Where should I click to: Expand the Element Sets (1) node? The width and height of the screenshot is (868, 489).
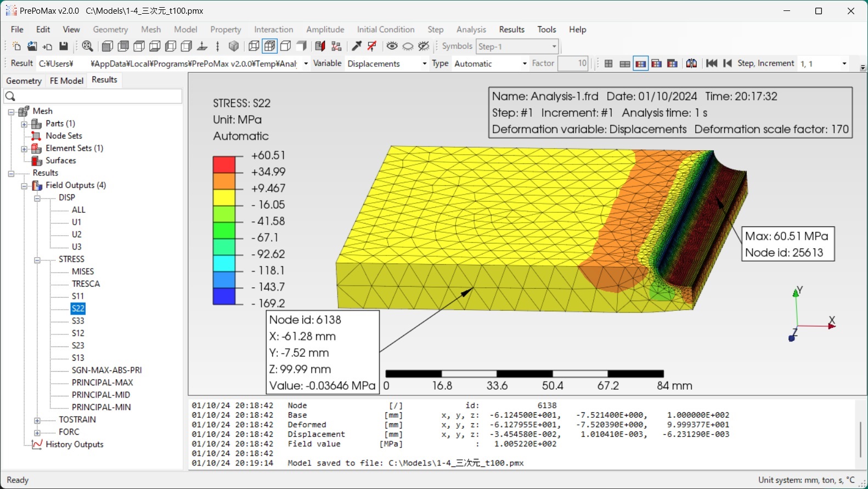pyautogui.click(x=24, y=149)
